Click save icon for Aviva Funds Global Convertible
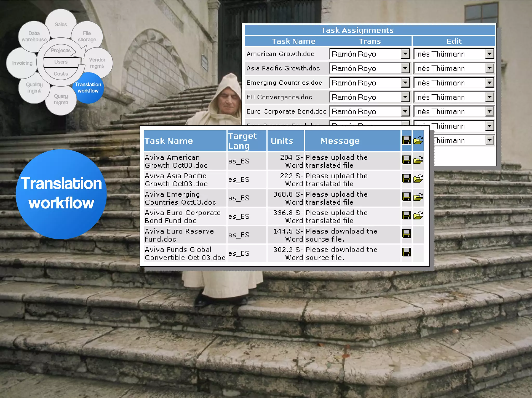This screenshot has height=398, width=532. tap(406, 252)
